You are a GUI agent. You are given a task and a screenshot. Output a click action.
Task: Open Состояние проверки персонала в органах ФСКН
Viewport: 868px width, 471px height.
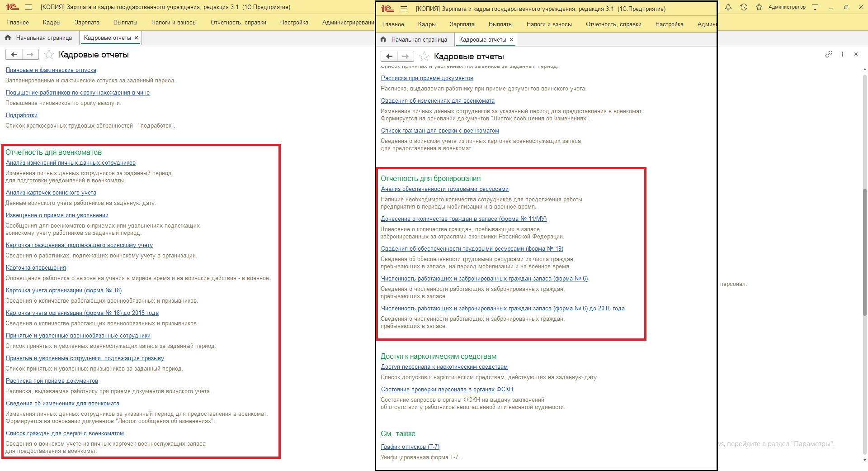(447, 390)
